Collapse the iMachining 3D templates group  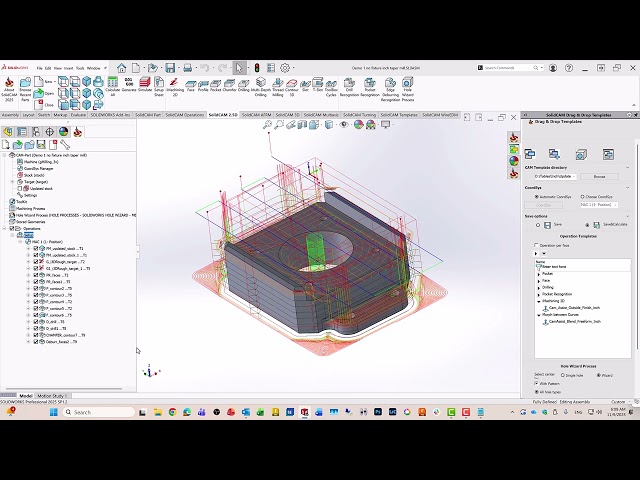(x=539, y=301)
